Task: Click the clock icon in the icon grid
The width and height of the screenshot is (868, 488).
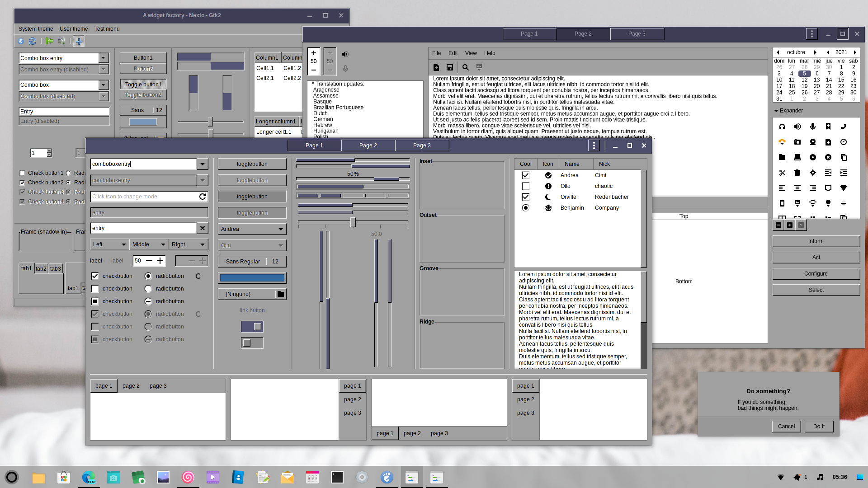Action: click(x=844, y=142)
